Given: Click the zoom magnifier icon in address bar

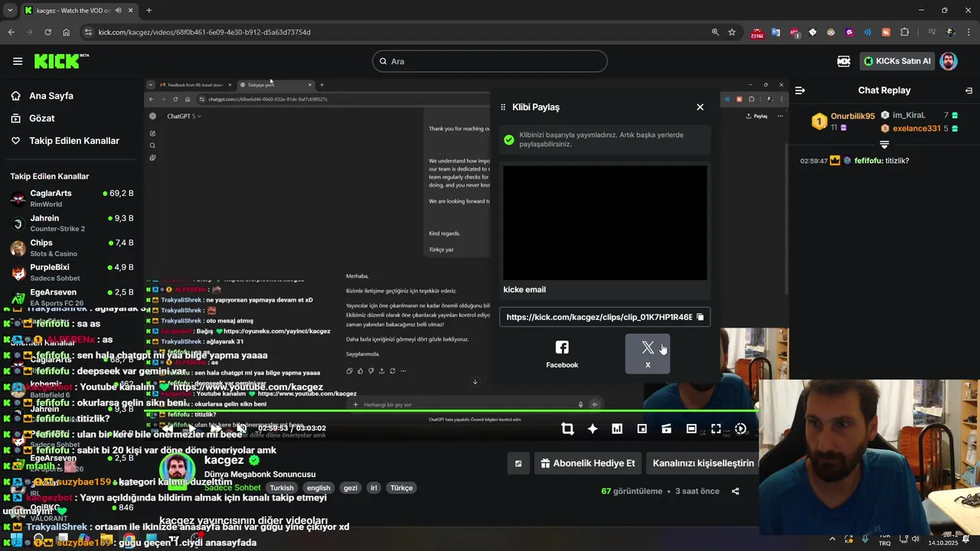Looking at the screenshot, I should 715,32.
